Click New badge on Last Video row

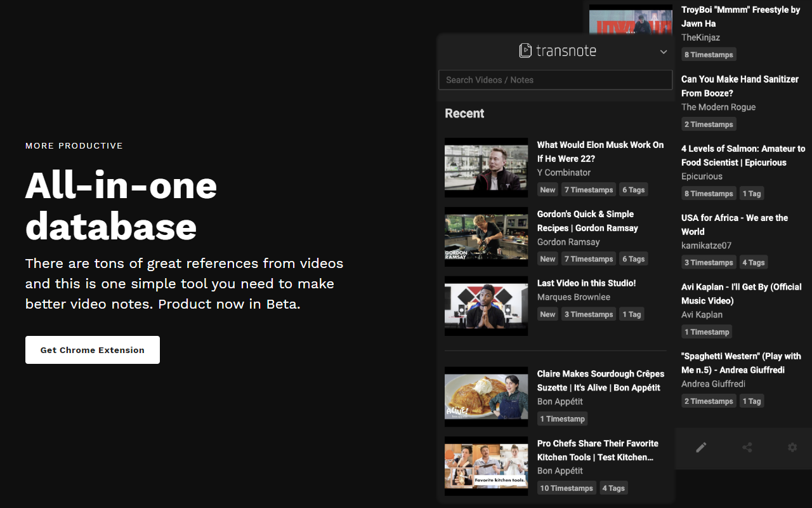click(548, 314)
